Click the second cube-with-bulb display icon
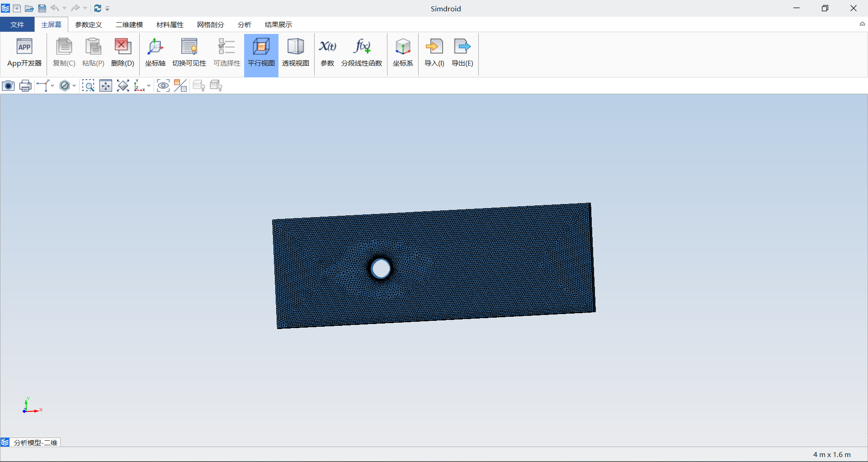 216,86
